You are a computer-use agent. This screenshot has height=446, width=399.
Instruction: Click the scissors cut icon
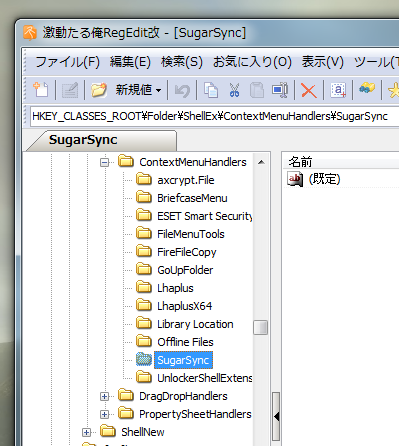coord(234,90)
